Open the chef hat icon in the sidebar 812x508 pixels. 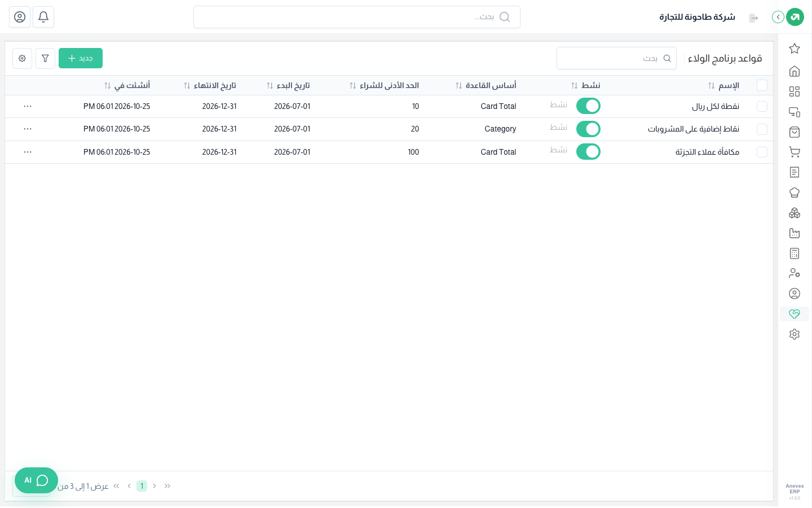pos(795,192)
